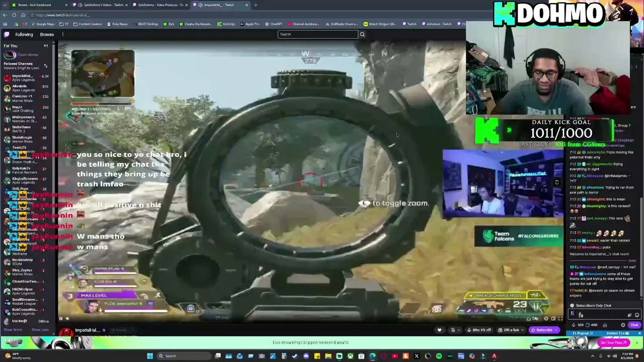Screen dimensions: 644x362
Task: Click browser back arrow
Action: click(5, 15)
